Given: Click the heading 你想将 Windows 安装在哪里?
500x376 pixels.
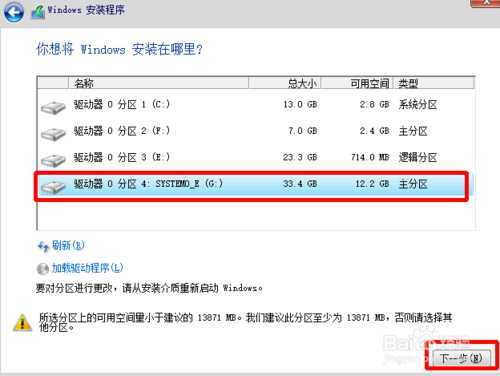Looking at the screenshot, I should tap(119, 49).
